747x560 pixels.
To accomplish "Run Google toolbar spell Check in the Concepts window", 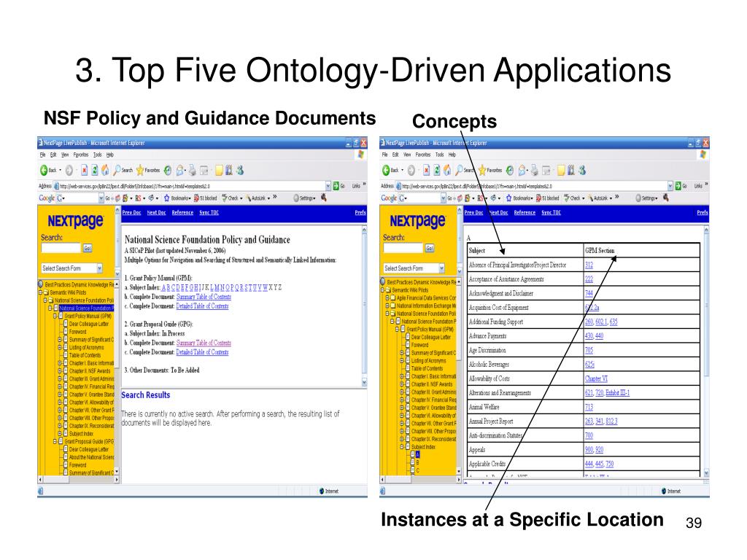I will (x=572, y=198).
